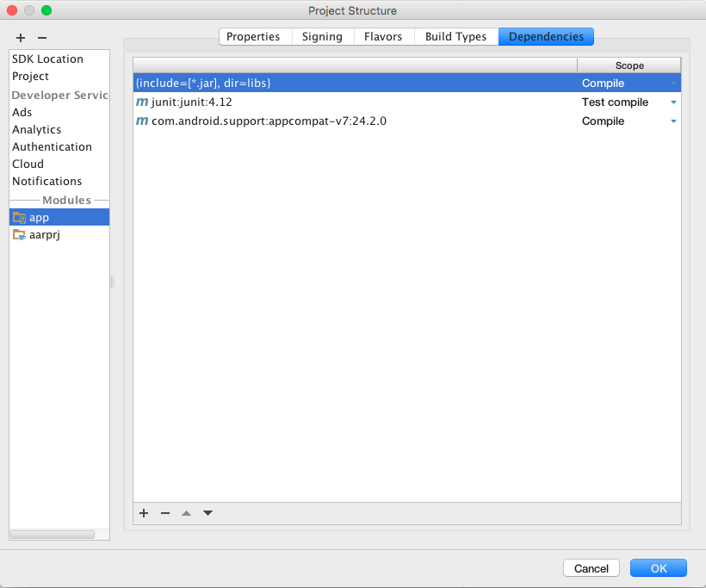Select the {include=[*.jar], dir=libs} dependency row

click(x=407, y=84)
